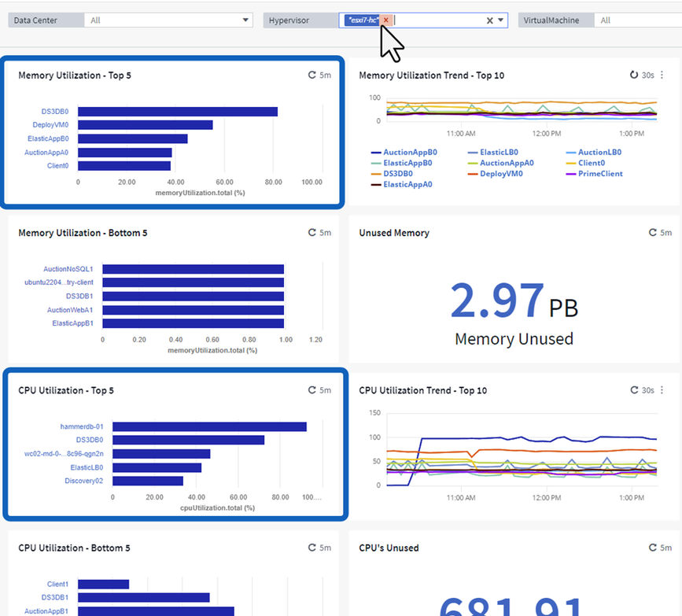
Task: Click the DS3DB0 bar in Memory Top 5
Action: click(x=178, y=112)
